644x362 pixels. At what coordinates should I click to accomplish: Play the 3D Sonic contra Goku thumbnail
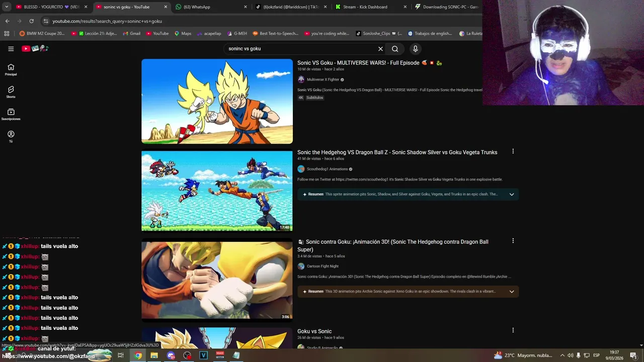[x=217, y=281]
